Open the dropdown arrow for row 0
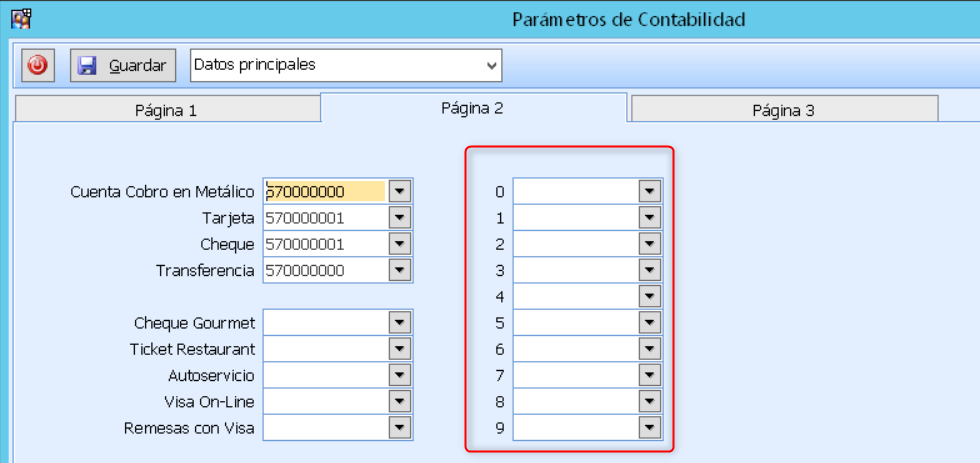 [x=649, y=191]
